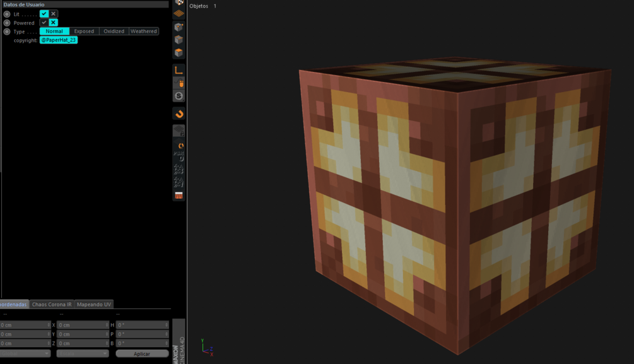Turn Powered on with its checkmark
Image resolution: width=634 pixels, height=364 pixels.
pos(44,23)
